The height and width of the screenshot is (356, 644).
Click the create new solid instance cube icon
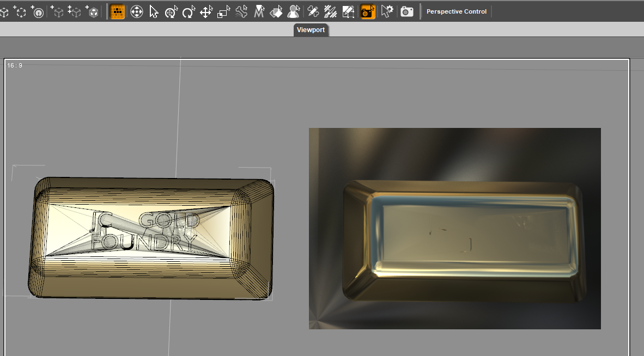[x=92, y=12]
